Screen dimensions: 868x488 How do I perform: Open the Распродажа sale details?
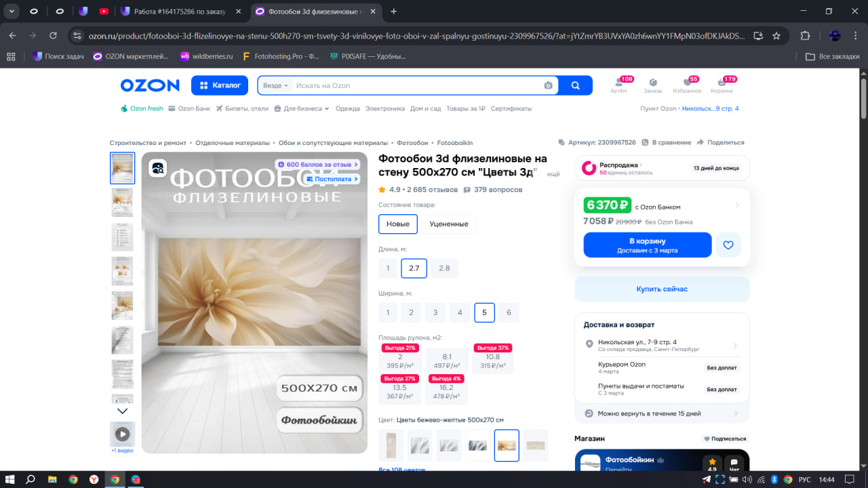click(662, 168)
